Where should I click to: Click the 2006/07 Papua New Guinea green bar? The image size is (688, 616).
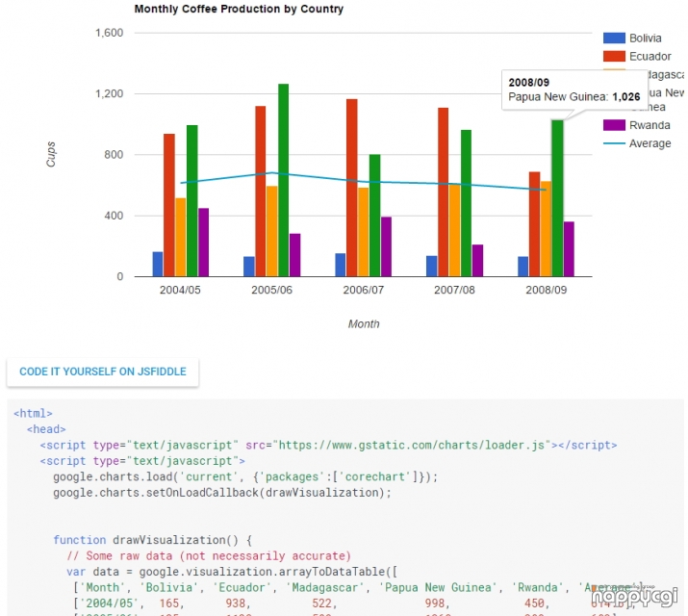(x=374, y=216)
